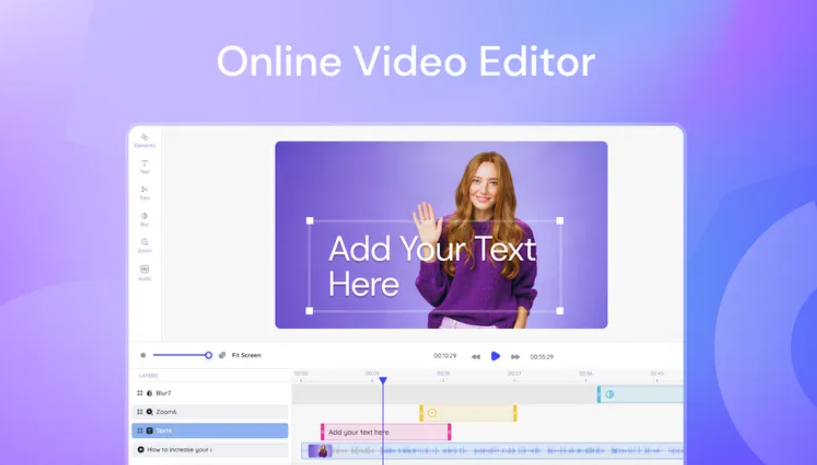Click drag-handle dots on Zoom6 layer

pos(140,412)
